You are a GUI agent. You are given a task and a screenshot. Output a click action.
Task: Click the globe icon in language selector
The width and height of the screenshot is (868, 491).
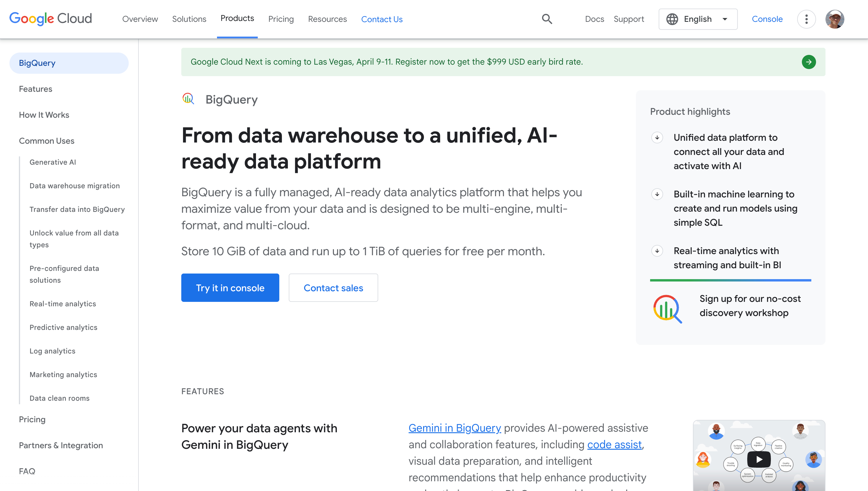point(672,19)
